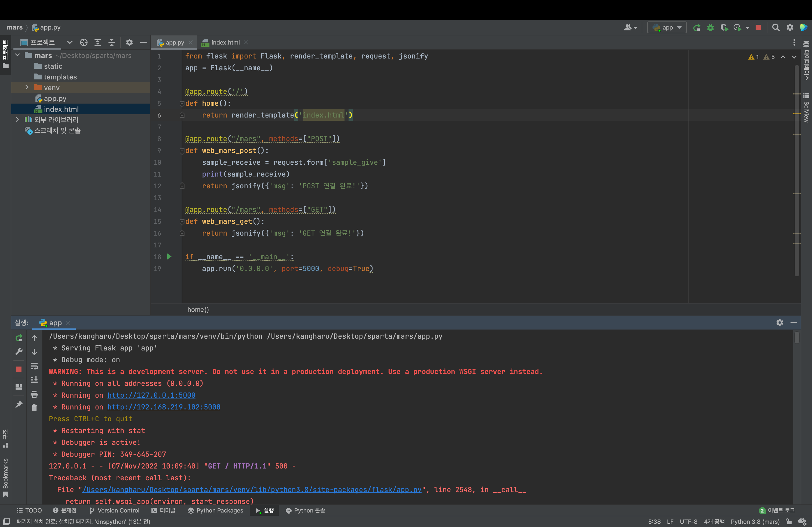
Task: Click the warnings indicator in editor
Action: 762,57
